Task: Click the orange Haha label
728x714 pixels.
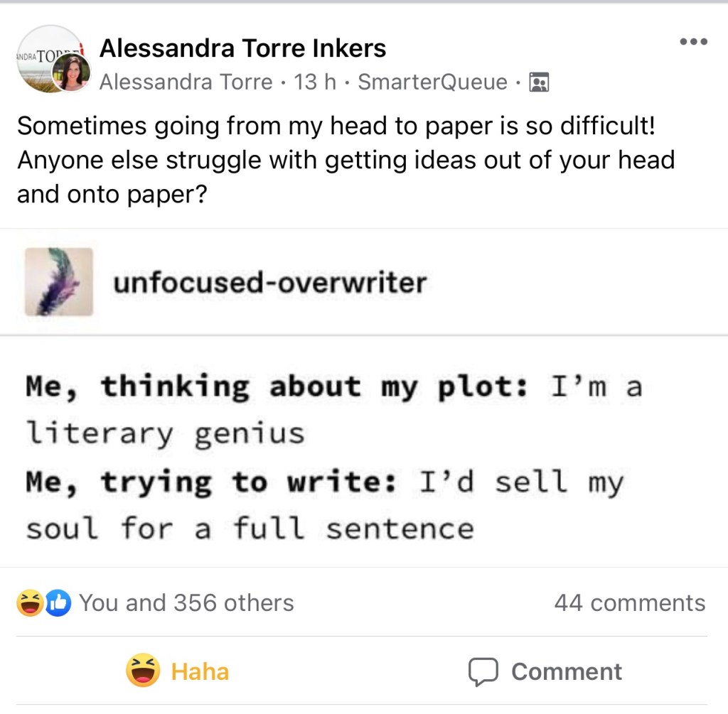Action: (x=200, y=671)
